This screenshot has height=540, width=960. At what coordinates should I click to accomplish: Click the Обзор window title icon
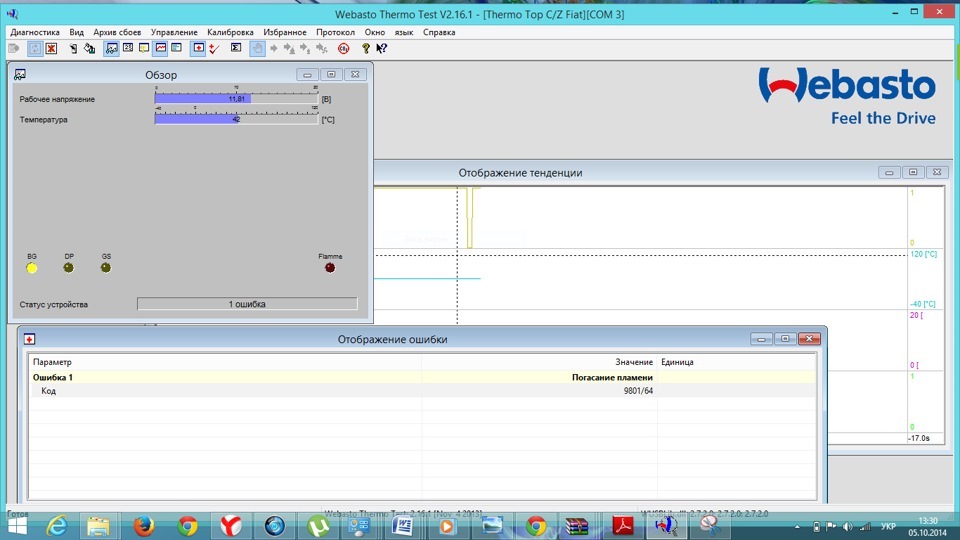[20, 75]
